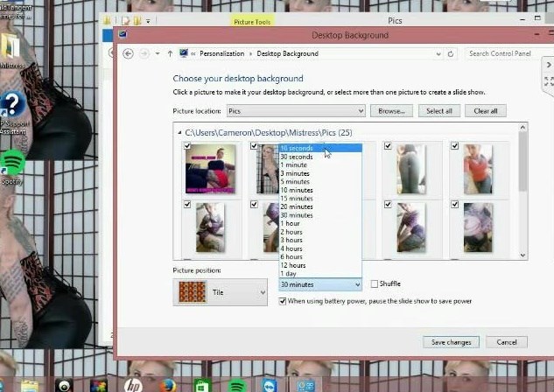Image resolution: width=554 pixels, height=392 pixels.
Task: Open the Windows Store taskbar icon
Action: click(x=201, y=385)
